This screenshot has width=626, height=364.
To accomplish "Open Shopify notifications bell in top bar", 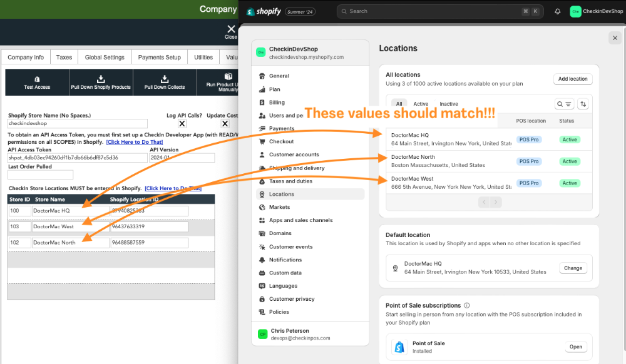I will click(x=557, y=11).
